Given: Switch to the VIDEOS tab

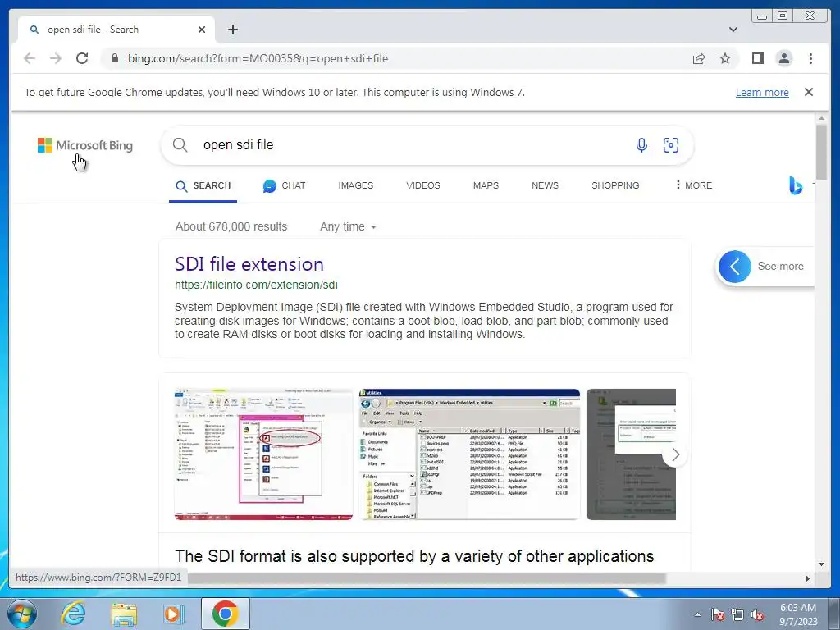Looking at the screenshot, I should [422, 185].
